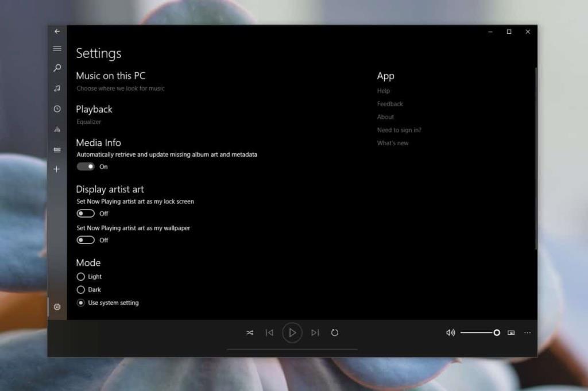Enable Now Playing artist art as wallpaper
Image resolution: width=588 pixels, height=391 pixels.
(85, 240)
